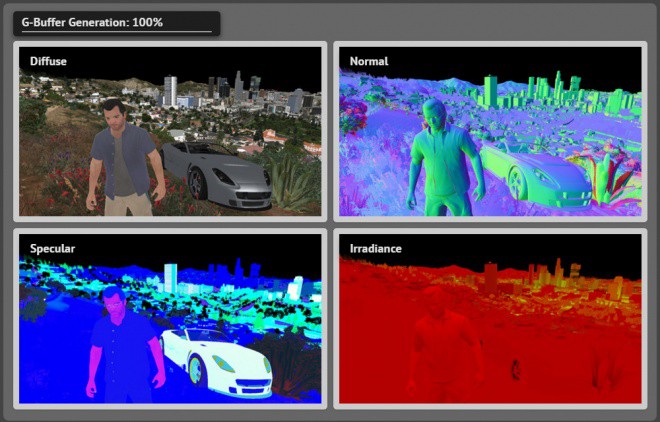This screenshot has height=422, width=660.
Task: Select the green character in Normal view
Action: tap(446, 158)
